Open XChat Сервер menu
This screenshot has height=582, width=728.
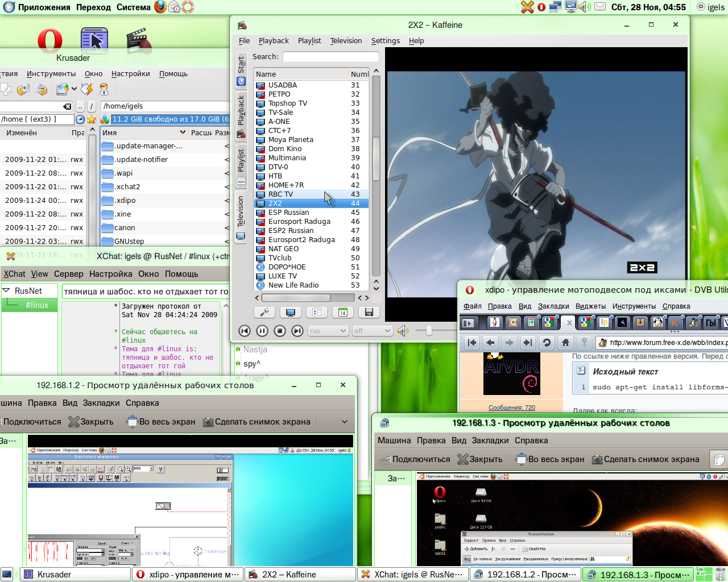(69, 274)
